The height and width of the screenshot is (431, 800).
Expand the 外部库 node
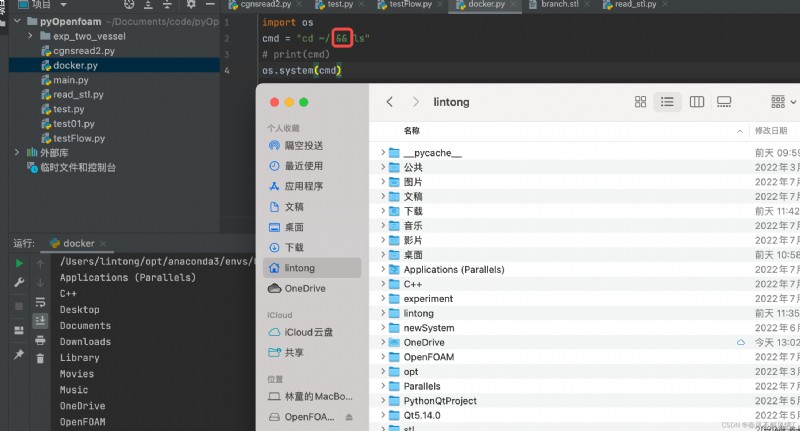[x=17, y=152]
